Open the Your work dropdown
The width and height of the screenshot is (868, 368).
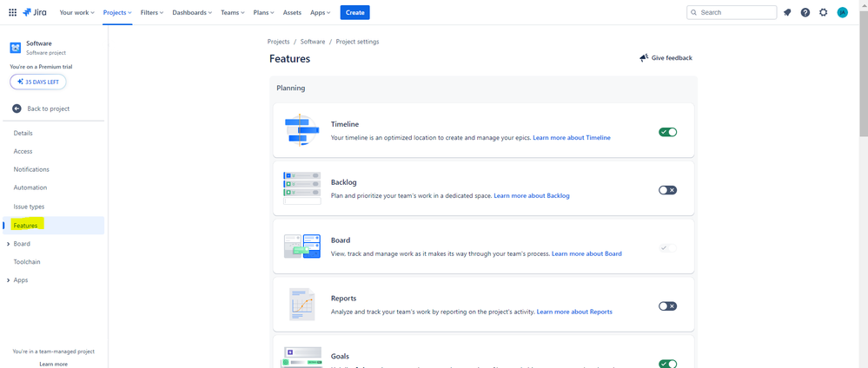click(x=77, y=12)
